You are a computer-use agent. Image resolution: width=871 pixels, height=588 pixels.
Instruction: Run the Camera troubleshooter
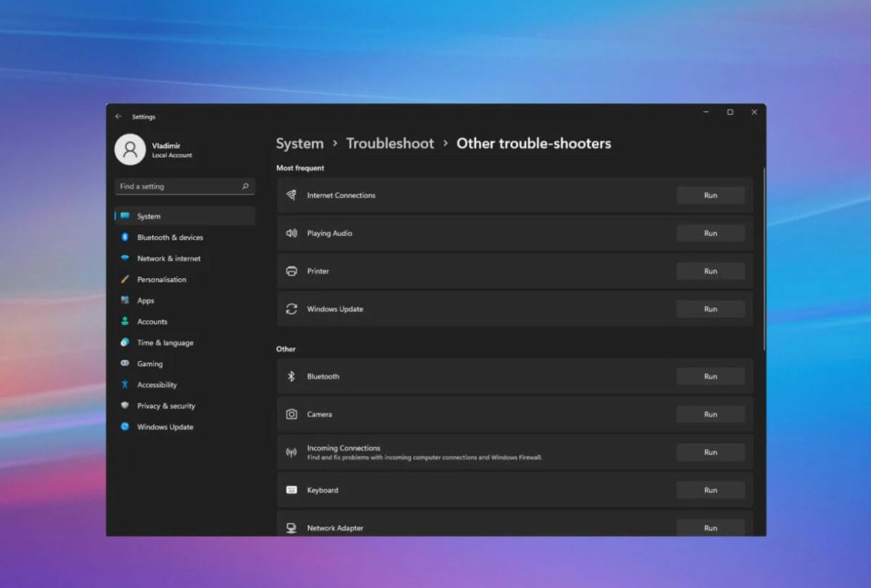711,414
